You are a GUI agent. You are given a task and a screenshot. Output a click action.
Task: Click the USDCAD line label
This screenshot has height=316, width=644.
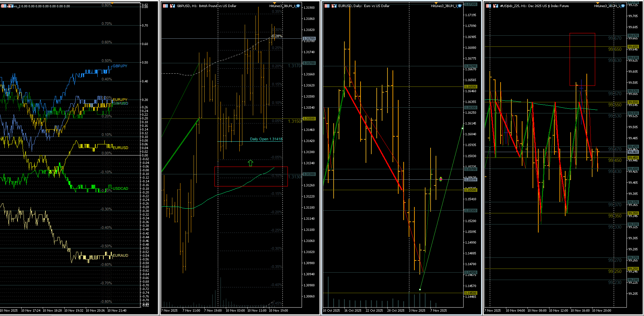tap(120, 188)
